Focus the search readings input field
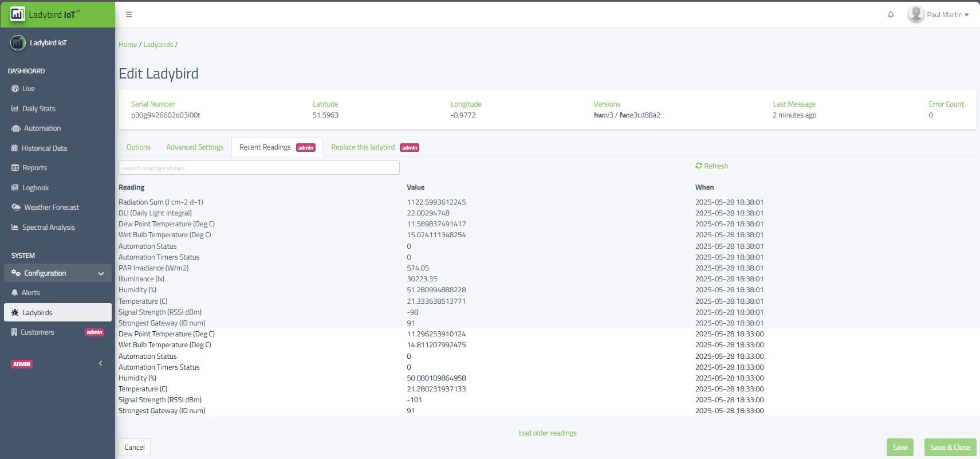This screenshot has height=459, width=980. (x=259, y=168)
